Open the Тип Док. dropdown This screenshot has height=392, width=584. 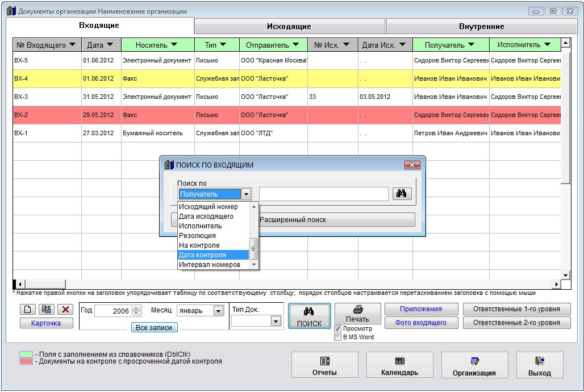pyautogui.click(x=276, y=321)
